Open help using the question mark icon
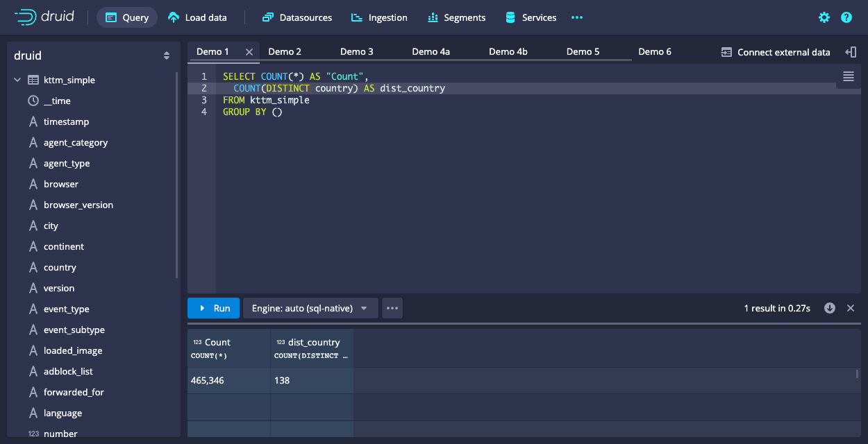Viewport: 868px width, 444px height. pos(846,17)
